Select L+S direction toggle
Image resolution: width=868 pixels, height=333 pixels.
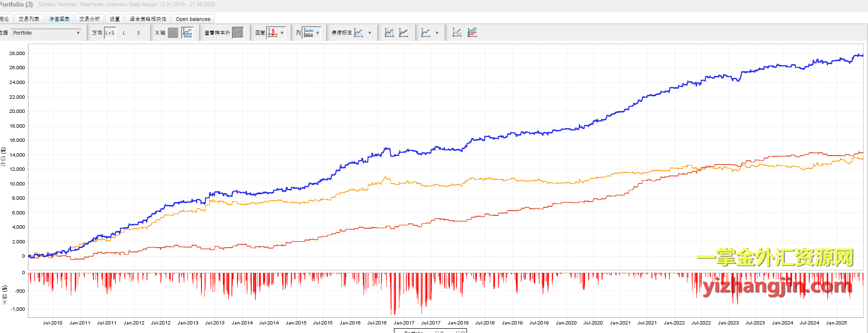pos(110,33)
